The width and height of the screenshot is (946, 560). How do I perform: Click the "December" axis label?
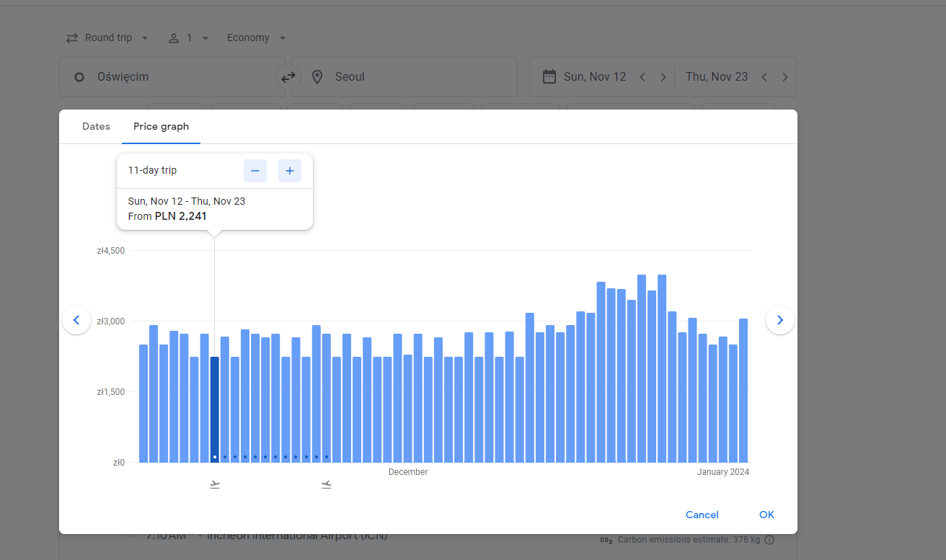coord(408,472)
